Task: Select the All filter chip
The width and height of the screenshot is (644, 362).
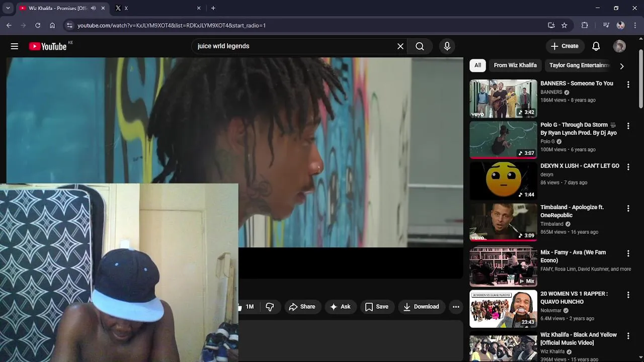Action: (x=477, y=65)
